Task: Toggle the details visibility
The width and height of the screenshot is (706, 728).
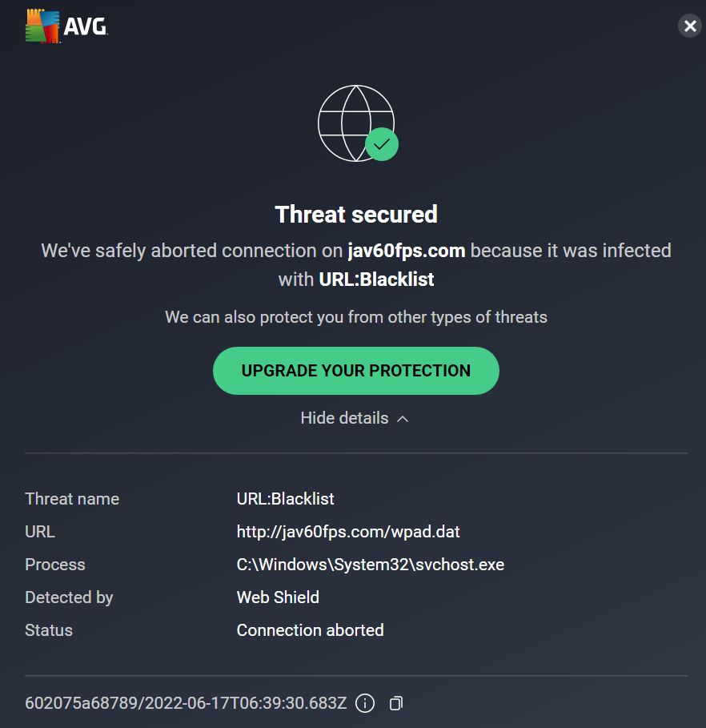Action: pyautogui.click(x=355, y=417)
